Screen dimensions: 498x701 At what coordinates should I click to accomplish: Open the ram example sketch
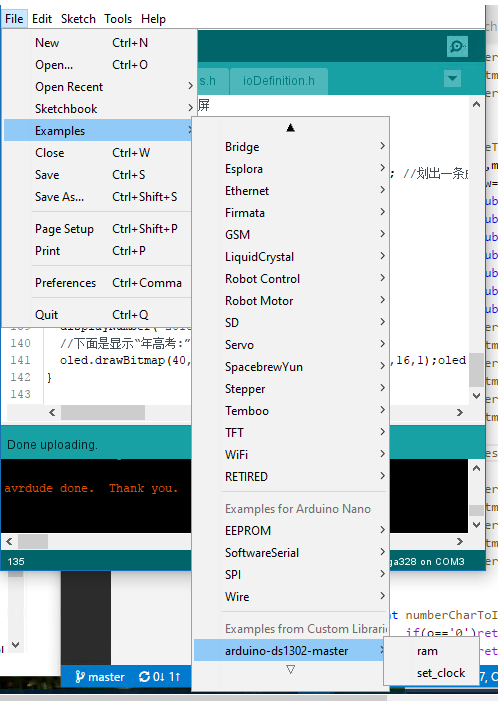[431, 651]
